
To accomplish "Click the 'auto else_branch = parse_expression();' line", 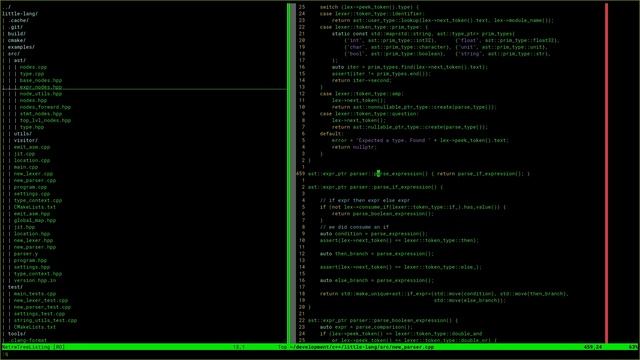I will [377, 281].
